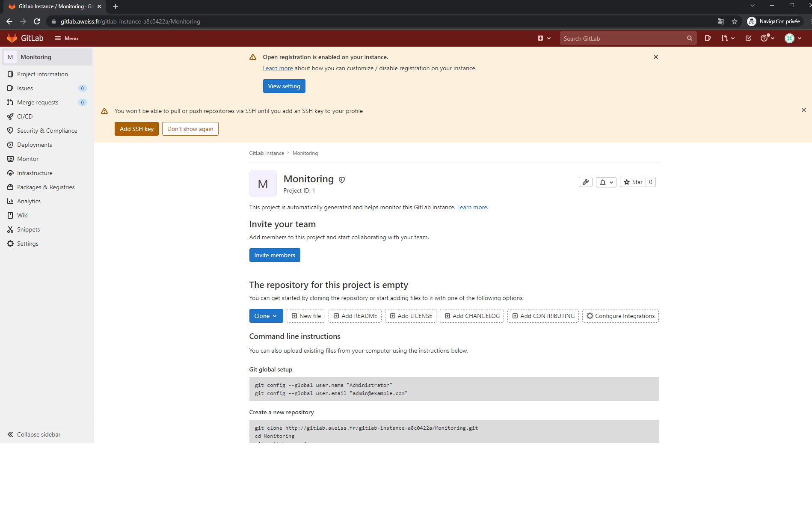The height and width of the screenshot is (514, 812).
Task: Click Issues count badge 0 in sidebar
Action: coord(83,88)
